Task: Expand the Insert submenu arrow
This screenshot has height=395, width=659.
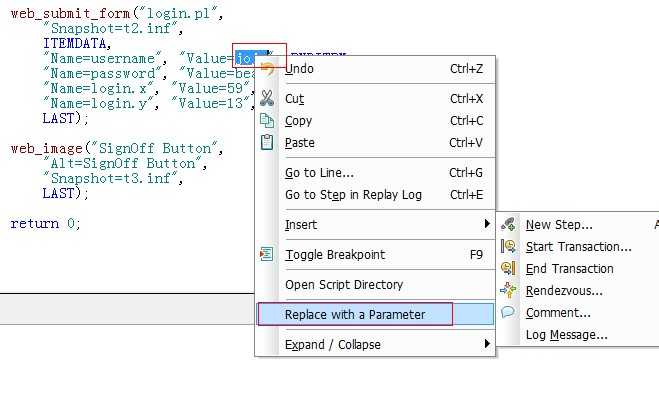Action: (487, 224)
